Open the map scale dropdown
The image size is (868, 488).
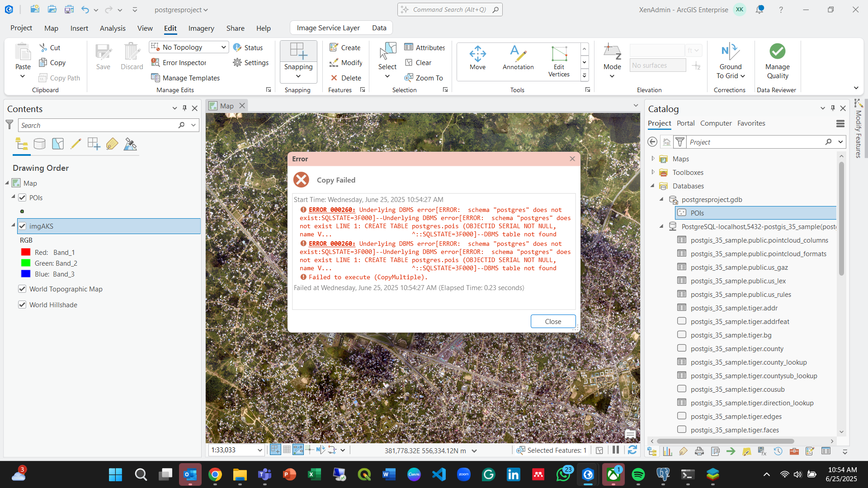tap(259, 450)
